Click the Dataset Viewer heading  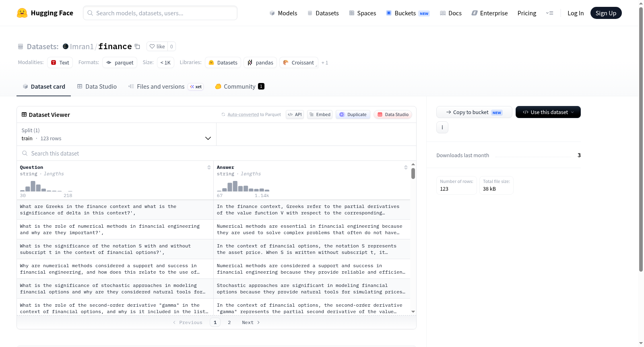point(46,115)
